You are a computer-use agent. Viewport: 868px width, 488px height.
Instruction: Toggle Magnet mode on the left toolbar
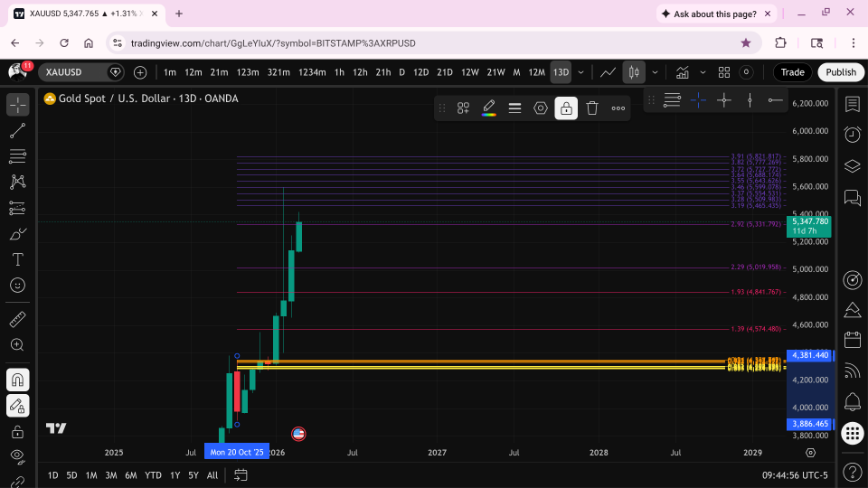18,380
